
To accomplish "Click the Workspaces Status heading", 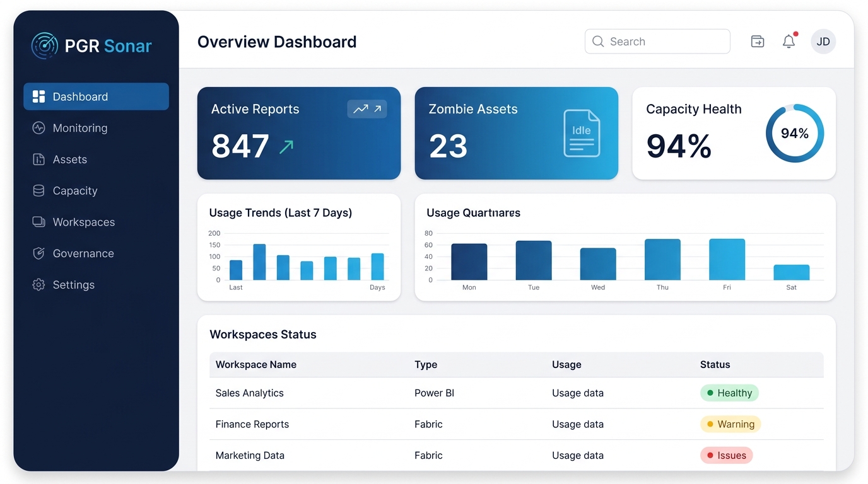I will click(x=263, y=335).
